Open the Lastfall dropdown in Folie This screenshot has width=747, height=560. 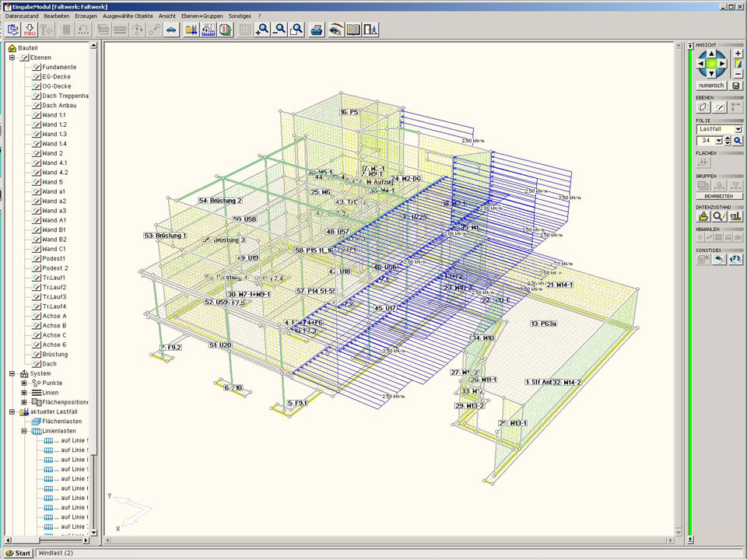738,129
